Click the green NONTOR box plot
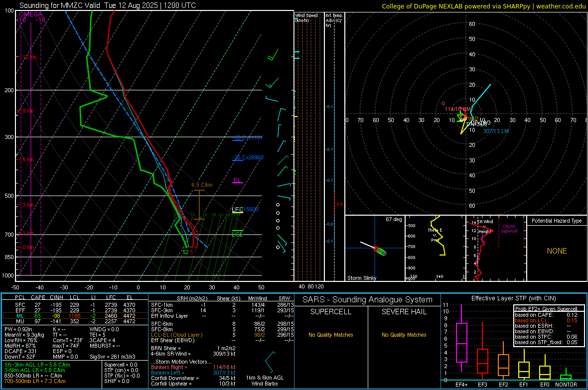 (x=566, y=375)
